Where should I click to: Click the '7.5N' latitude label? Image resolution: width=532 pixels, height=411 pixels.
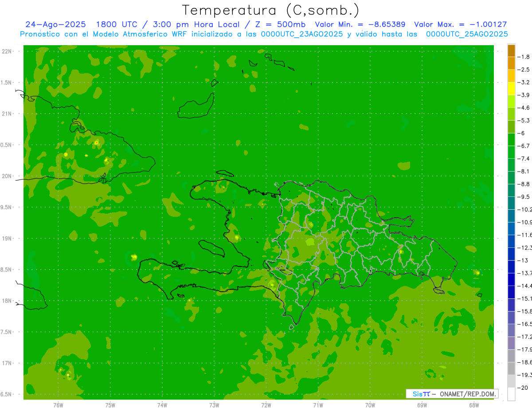pos(6,332)
